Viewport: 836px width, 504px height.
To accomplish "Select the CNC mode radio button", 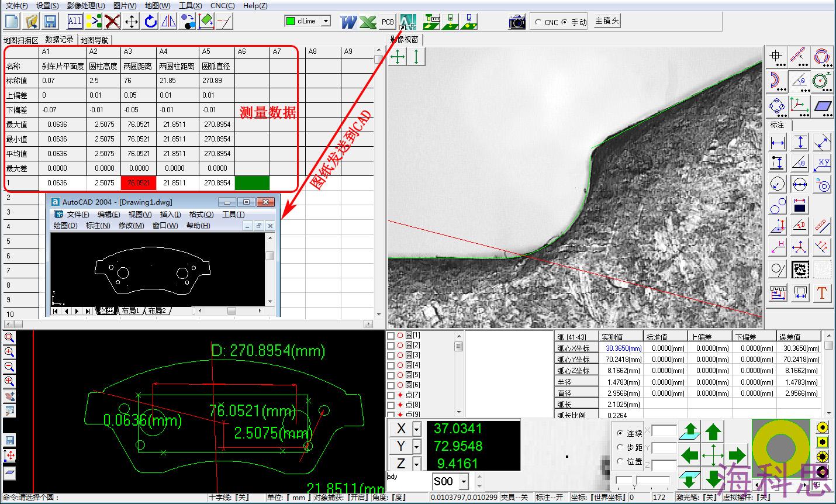I will tap(538, 22).
